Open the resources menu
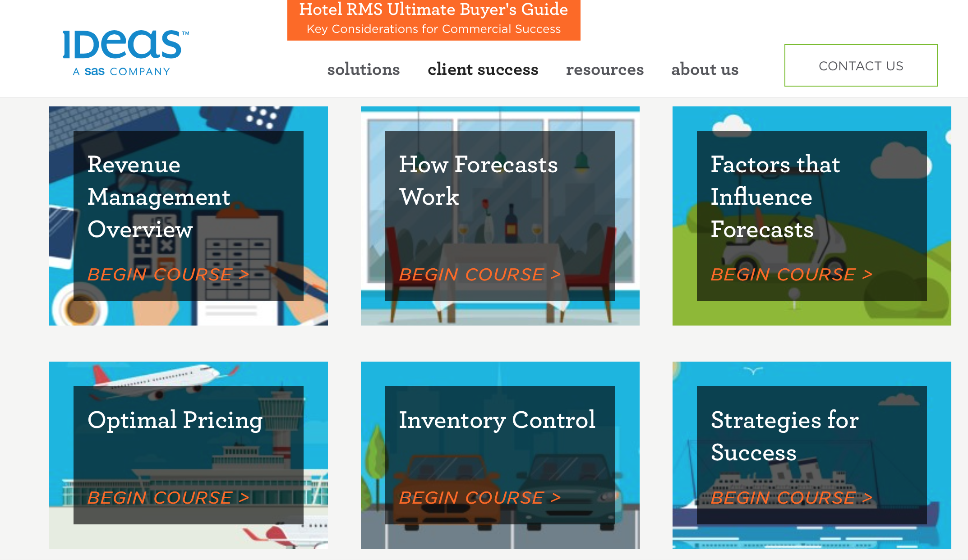The width and height of the screenshot is (968, 560). (x=604, y=69)
